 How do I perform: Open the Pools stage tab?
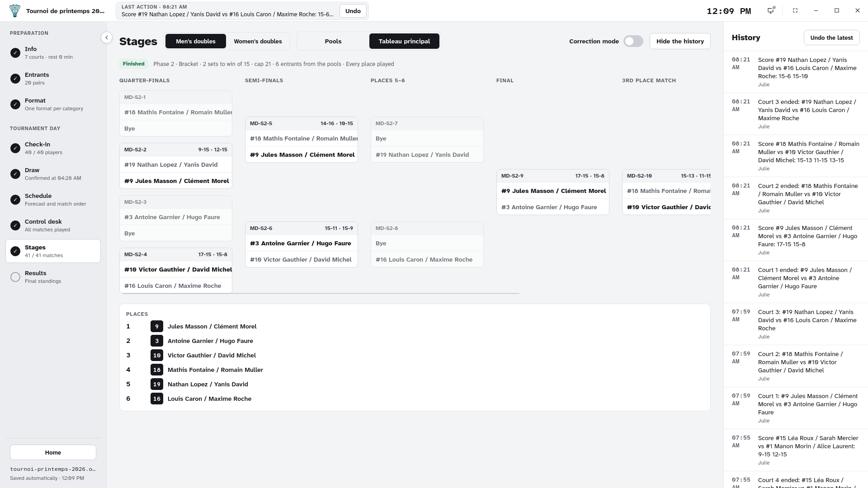333,41
